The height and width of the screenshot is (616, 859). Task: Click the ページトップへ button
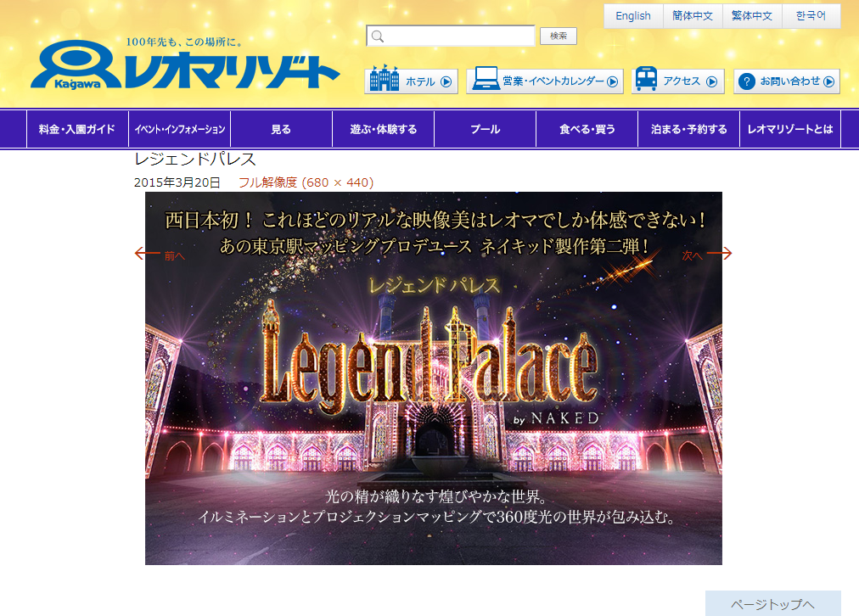pyautogui.click(x=773, y=604)
